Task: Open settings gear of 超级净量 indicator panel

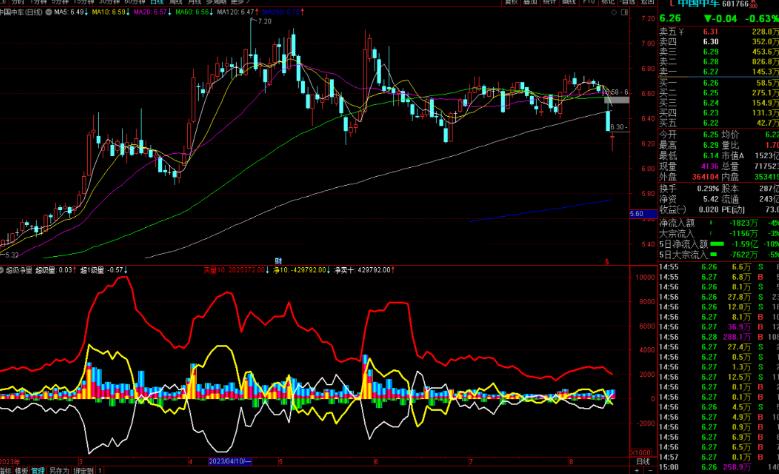Action: (1, 270)
